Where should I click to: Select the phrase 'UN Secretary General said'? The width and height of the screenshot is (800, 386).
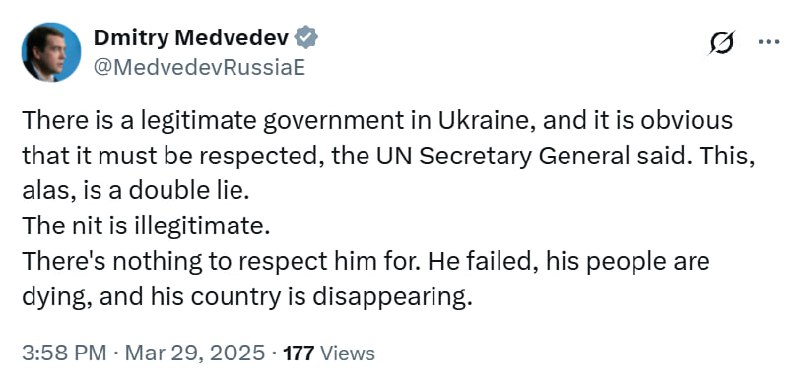point(514,157)
